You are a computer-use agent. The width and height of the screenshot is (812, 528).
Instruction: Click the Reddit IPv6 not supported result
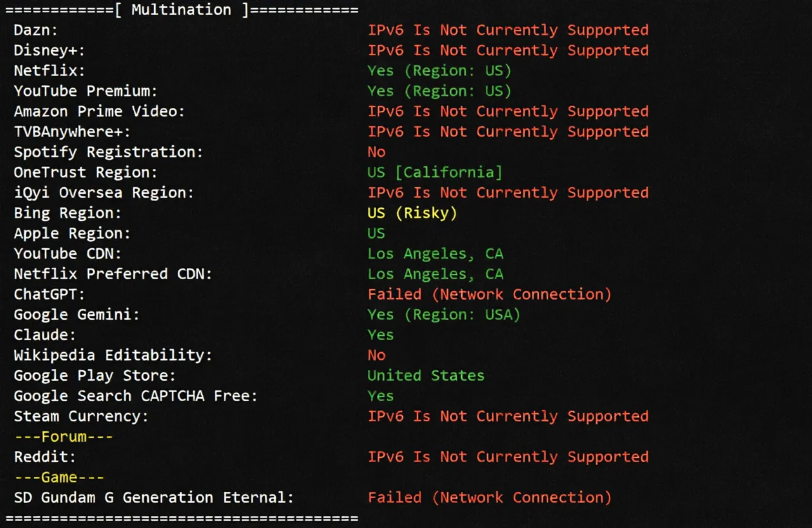pyautogui.click(x=508, y=456)
